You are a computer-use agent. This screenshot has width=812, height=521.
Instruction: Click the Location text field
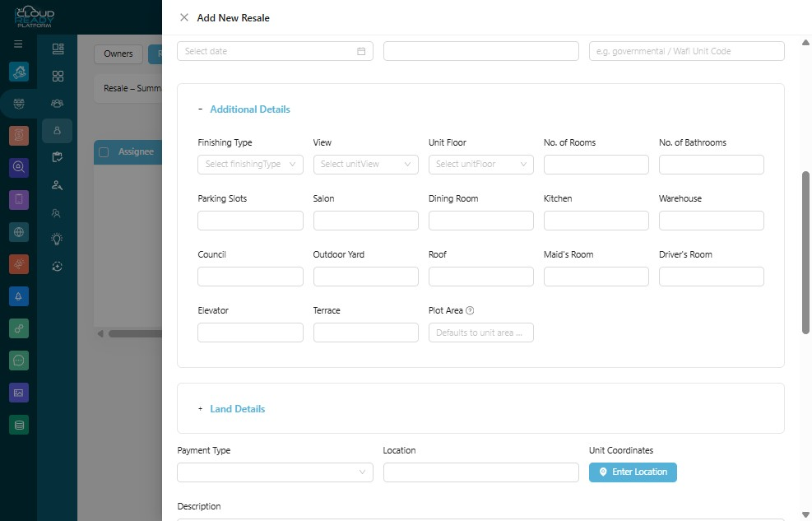click(481, 472)
